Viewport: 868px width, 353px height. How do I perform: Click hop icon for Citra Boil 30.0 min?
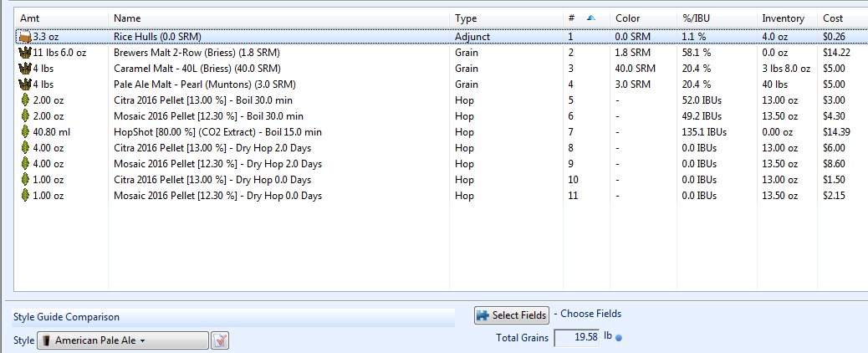pyautogui.click(x=25, y=100)
